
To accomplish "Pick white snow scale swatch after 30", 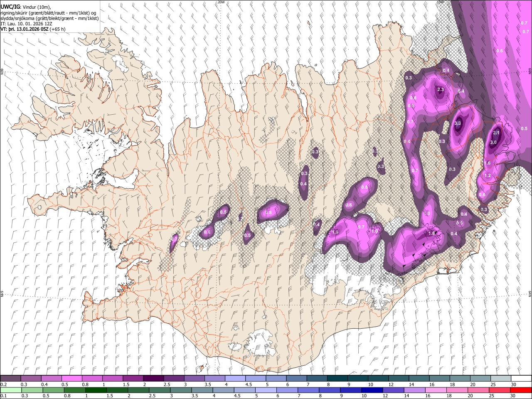I will [521, 378].
